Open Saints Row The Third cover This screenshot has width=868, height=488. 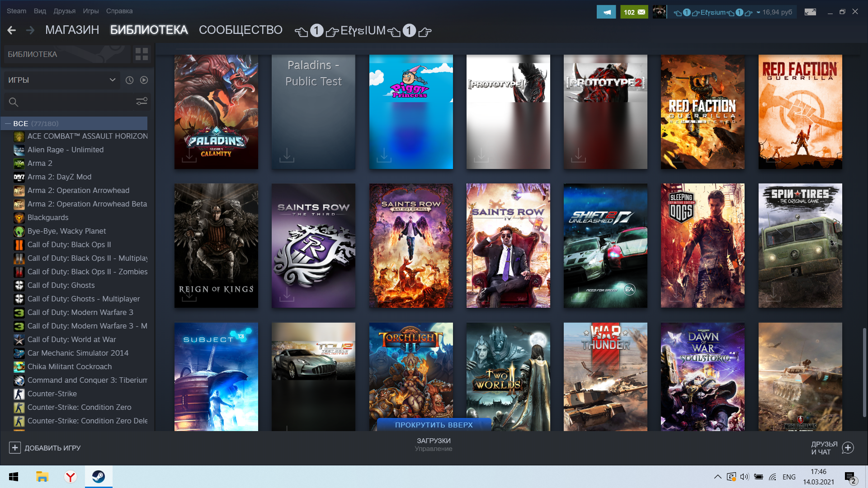click(313, 245)
